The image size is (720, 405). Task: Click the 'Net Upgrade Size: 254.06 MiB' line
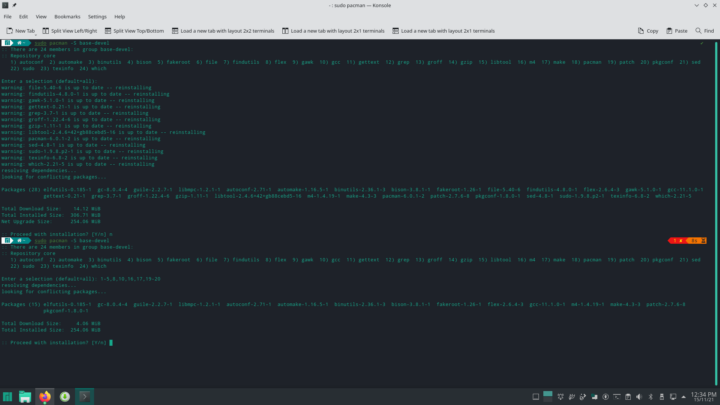coord(51,222)
